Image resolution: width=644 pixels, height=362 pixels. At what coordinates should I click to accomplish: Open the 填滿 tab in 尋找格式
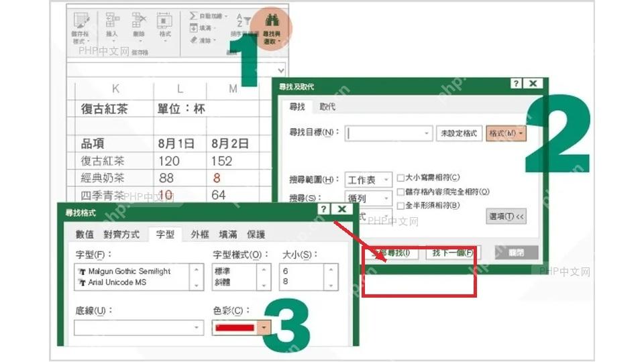point(228,235)
